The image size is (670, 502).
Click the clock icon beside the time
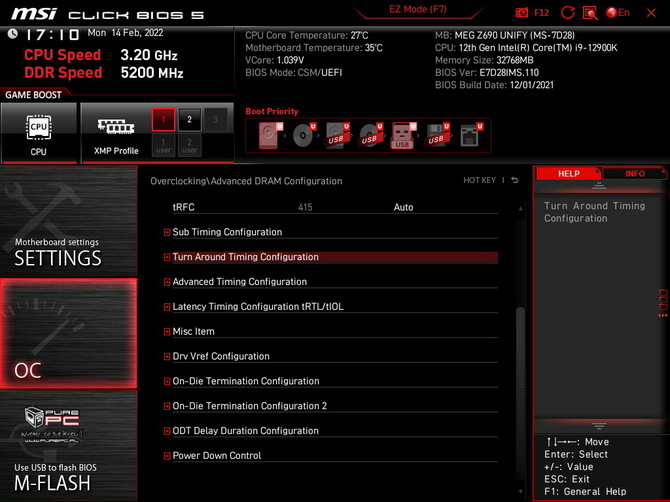[x=12, y=34]
